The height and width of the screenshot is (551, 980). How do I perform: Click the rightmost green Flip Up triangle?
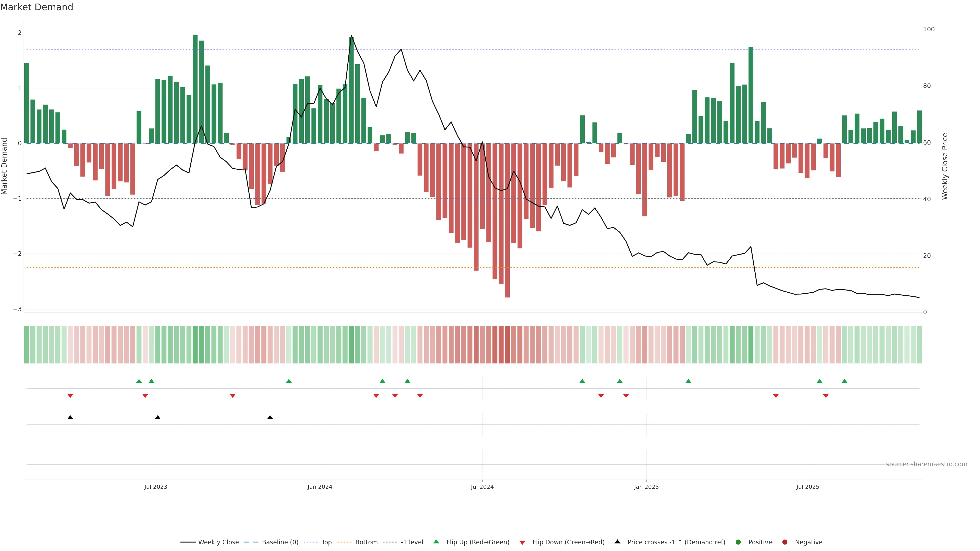[844, 381]
